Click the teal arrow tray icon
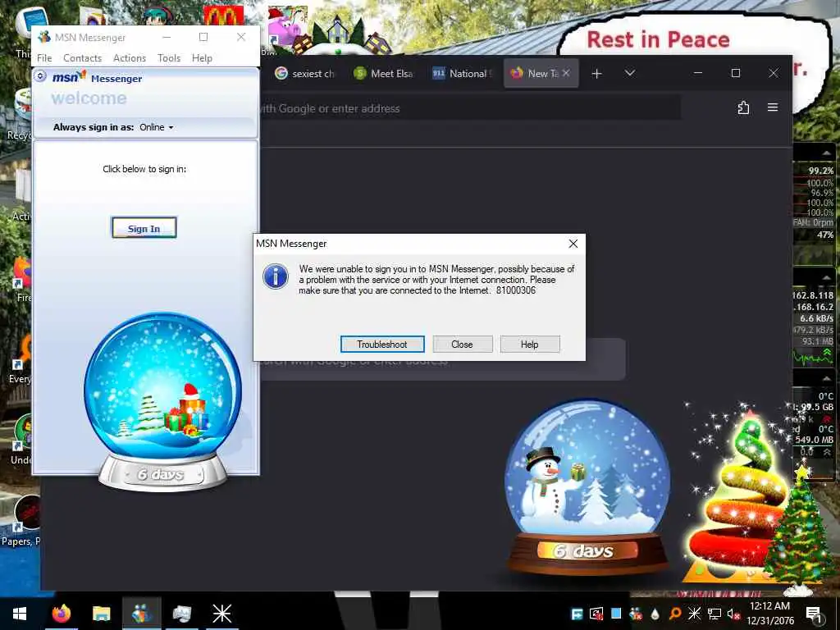 click(577, 614)
